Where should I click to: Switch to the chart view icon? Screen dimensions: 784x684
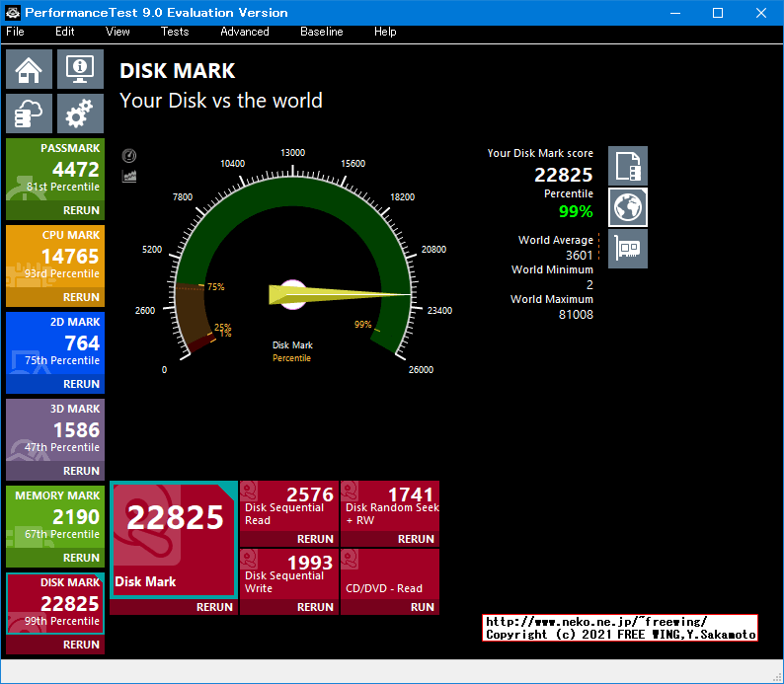[x=128, y=176]
